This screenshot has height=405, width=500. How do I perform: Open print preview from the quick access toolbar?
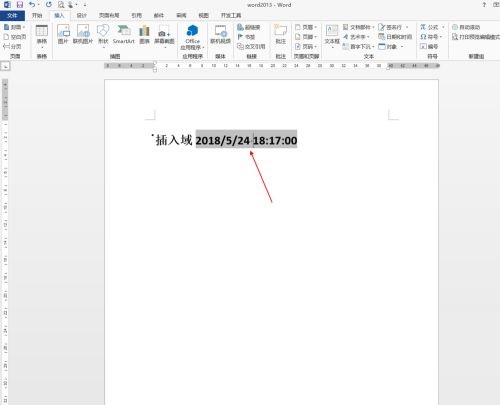pyautogui.click(x=61, y=5)
